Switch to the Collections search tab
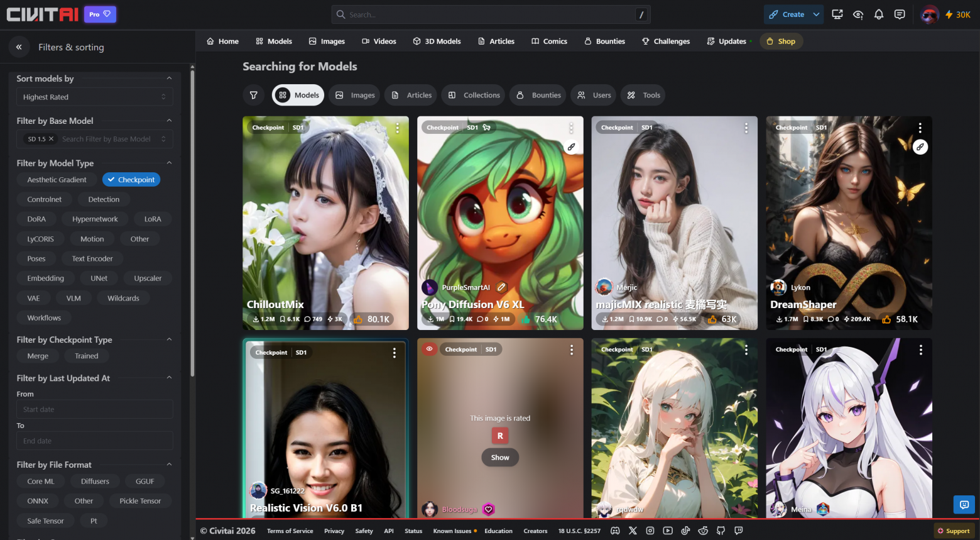980x540 pixels. tap(474, 95)
